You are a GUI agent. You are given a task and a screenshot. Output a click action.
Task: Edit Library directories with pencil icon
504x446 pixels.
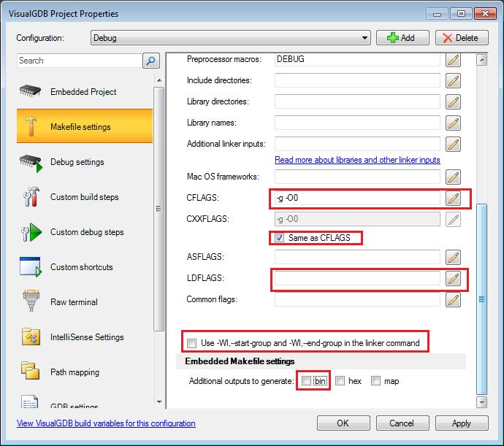pos(453,102)
